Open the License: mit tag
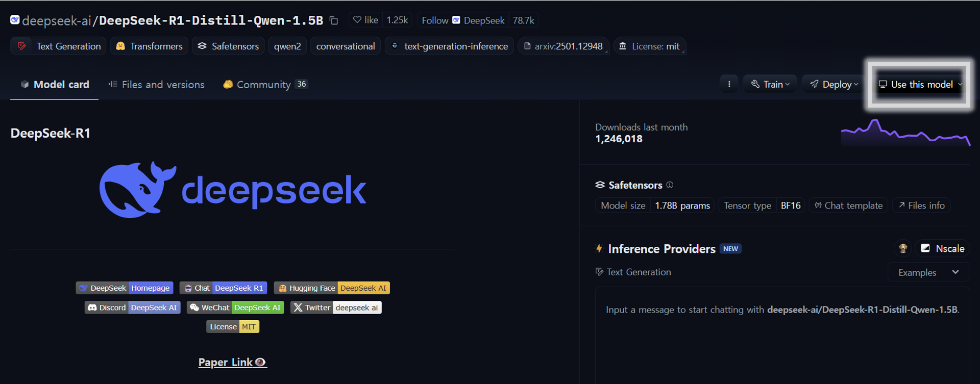 coord(649,46)
